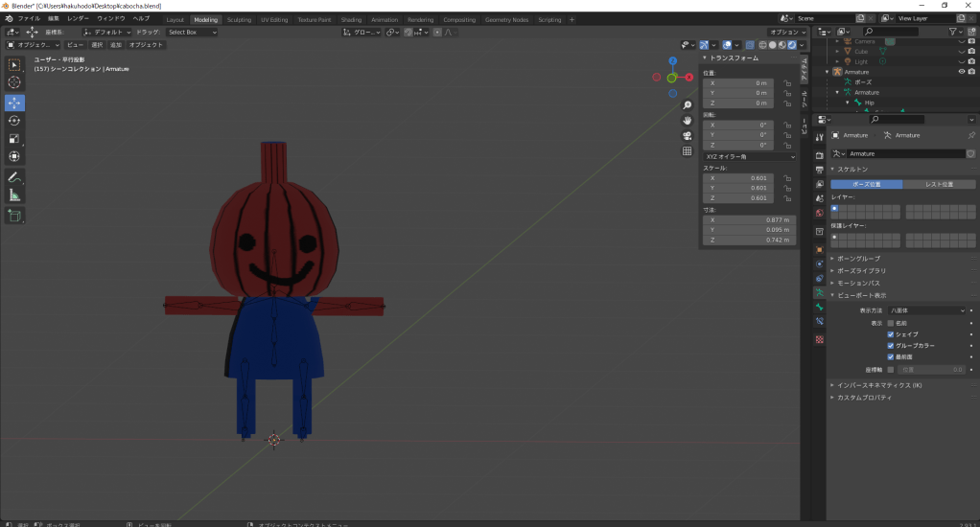Open the ファイル menu
Image resolution: width=980 pixels, height=527 pixels.
[x=29, y=18]
